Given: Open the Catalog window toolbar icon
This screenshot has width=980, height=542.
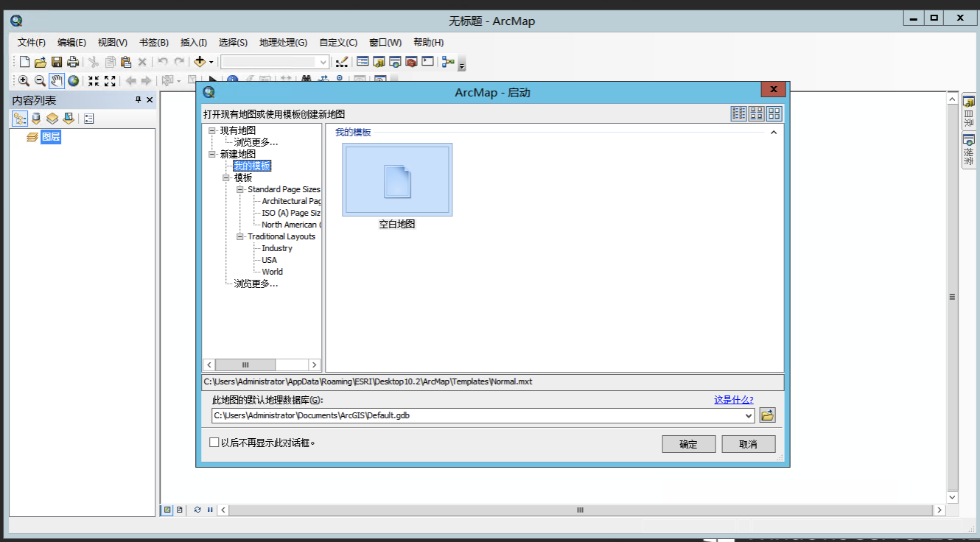Looking at the screenshot, I should tap(379, 62).
